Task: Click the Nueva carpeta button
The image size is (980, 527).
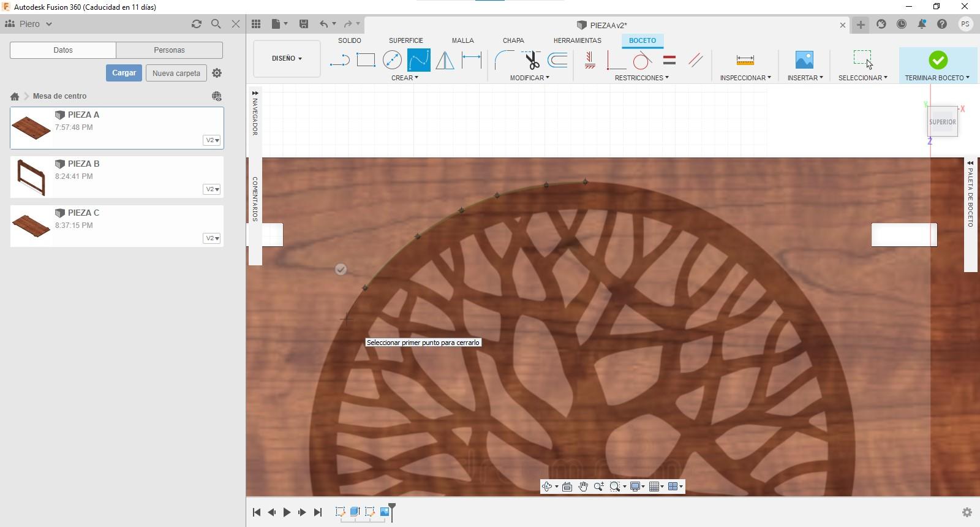Action: click(176, 73)
